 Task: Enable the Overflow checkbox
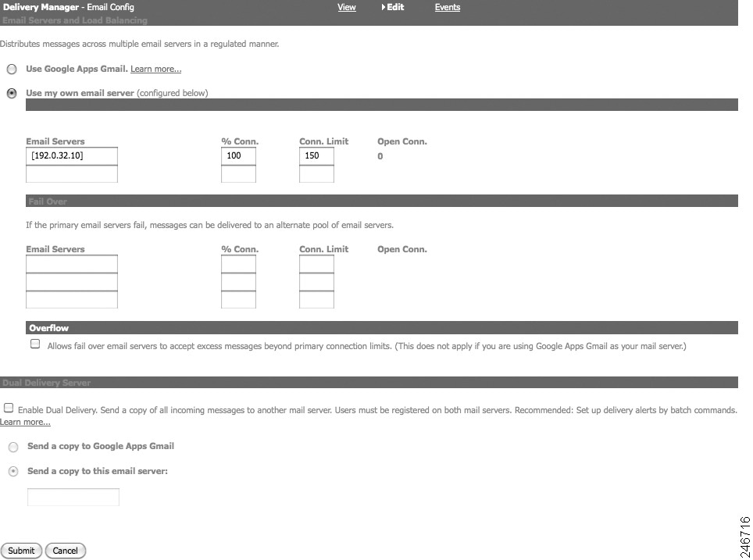click(x=35, y=344)
